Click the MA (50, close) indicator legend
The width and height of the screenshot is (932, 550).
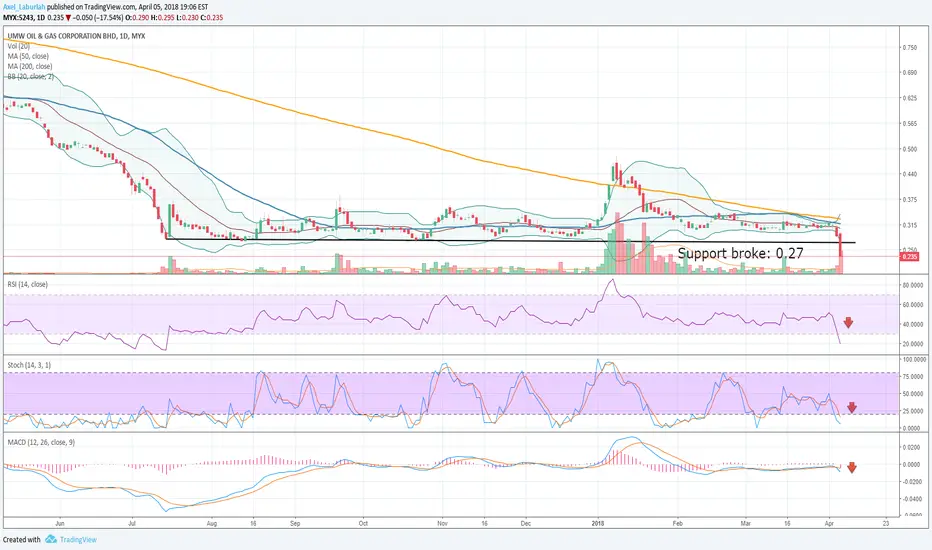coord(28,56)
